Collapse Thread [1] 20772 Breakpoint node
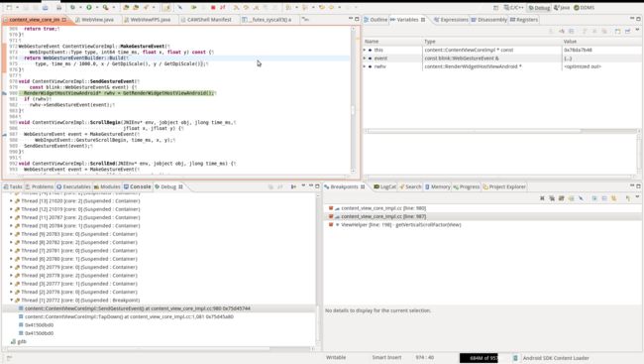The image size is (644, 364). click(x=11, y=300)
